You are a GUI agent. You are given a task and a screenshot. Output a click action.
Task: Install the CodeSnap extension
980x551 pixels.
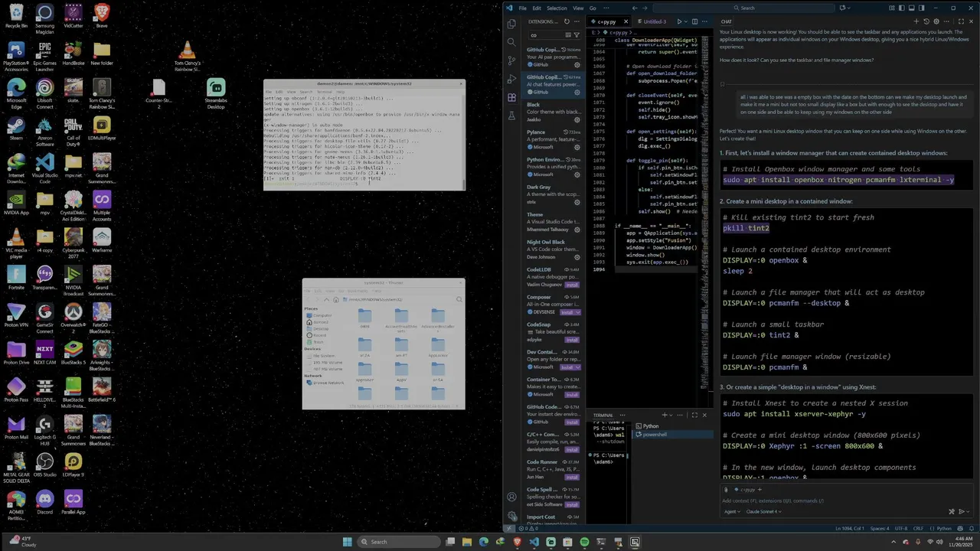(x=572, y=340)
